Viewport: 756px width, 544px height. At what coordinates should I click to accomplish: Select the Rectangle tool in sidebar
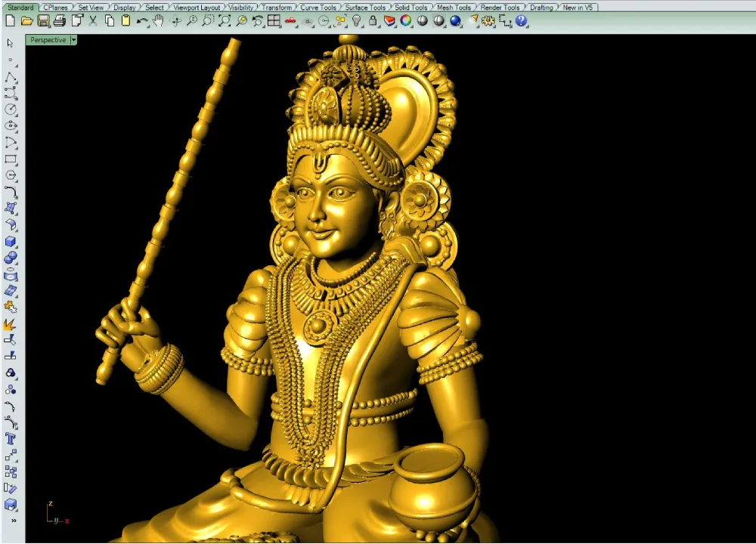click(11, 159)
